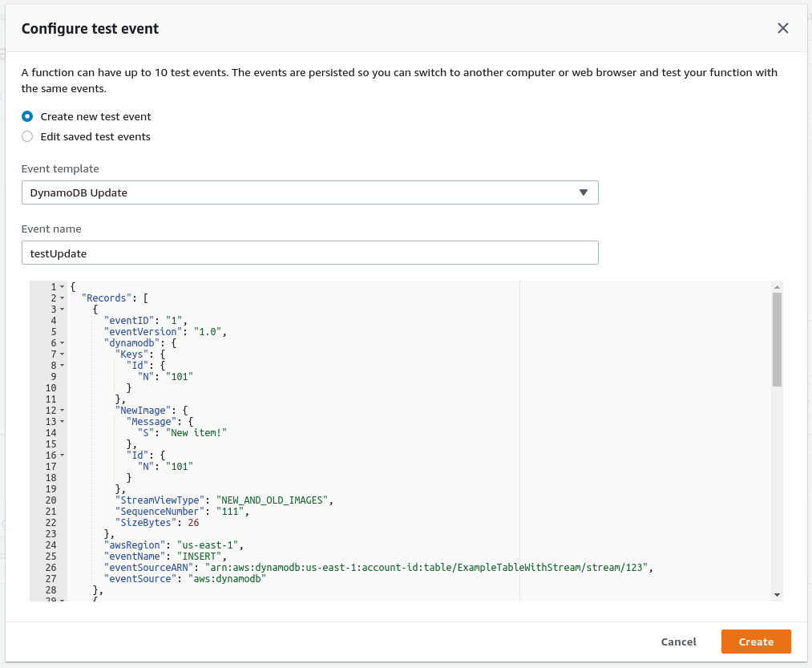Close the Configure test event dialog
The width and height of the screenshot is (812, 668).
pyautogui.click(x=782, y=28)
